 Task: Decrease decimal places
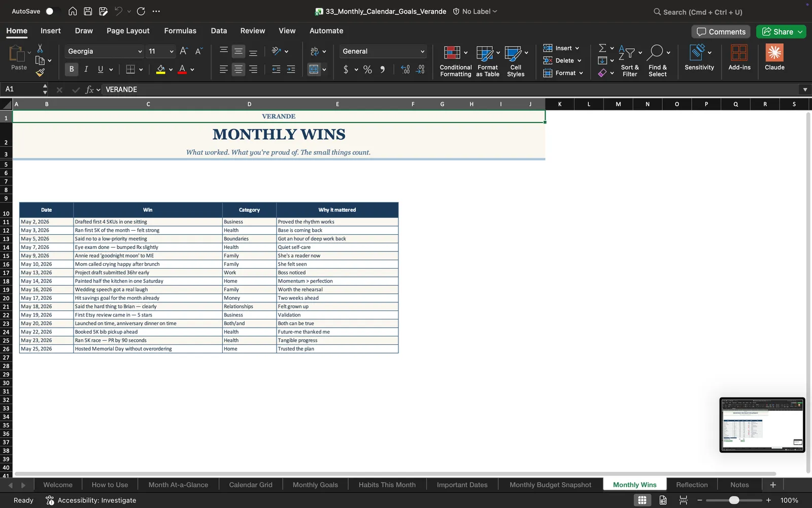(420, 69)
